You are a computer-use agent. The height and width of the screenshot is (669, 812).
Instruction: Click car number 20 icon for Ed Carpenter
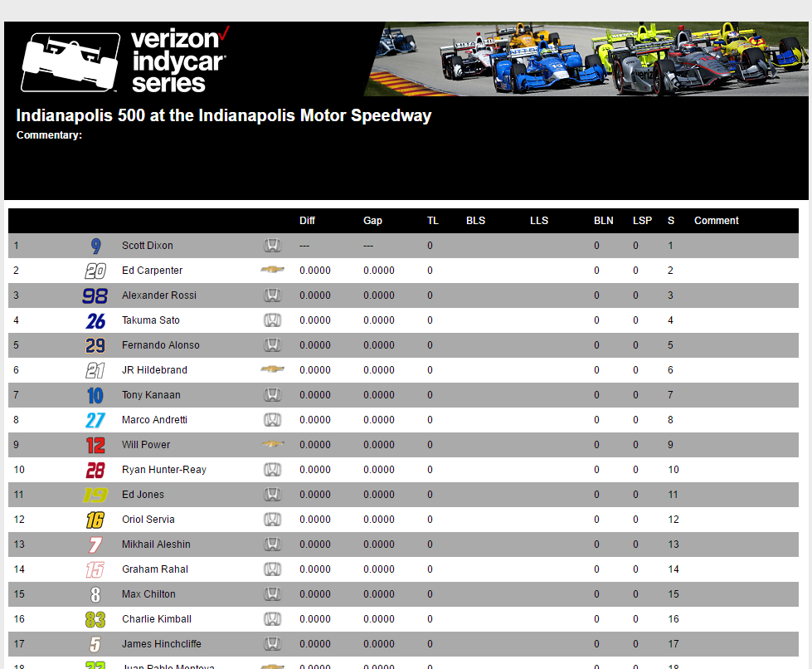pyautogui.click(x=95, y=271)
